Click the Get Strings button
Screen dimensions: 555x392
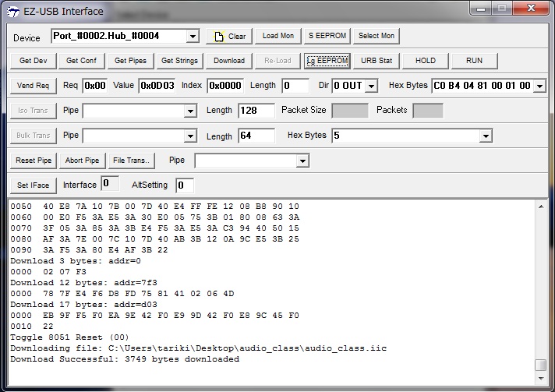point(179,61)
